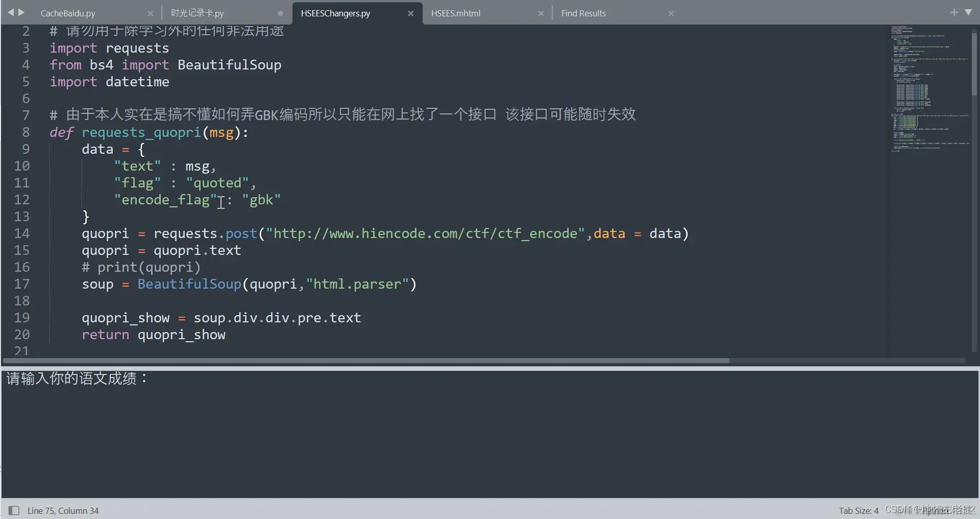Viewport: 980px width, 519px height.
Task: Click line number 20 in the gutter
Action: (x=22, y=335)
